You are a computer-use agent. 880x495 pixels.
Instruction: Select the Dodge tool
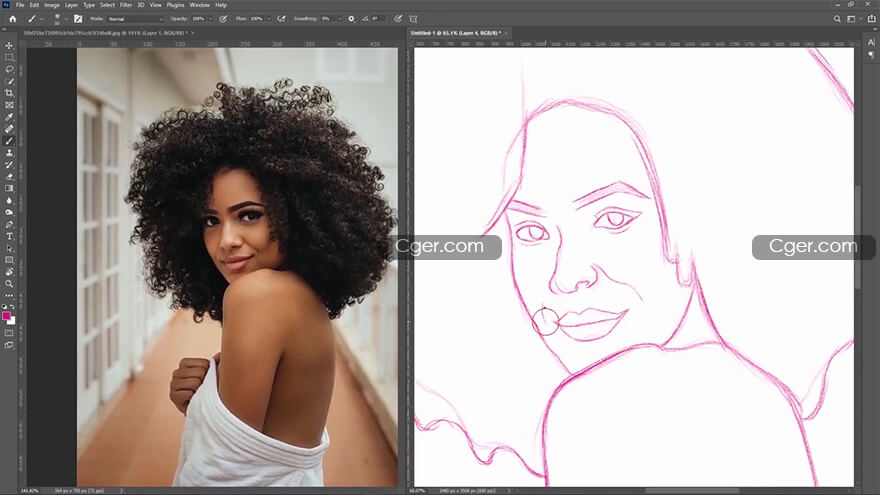pos(9,213)
